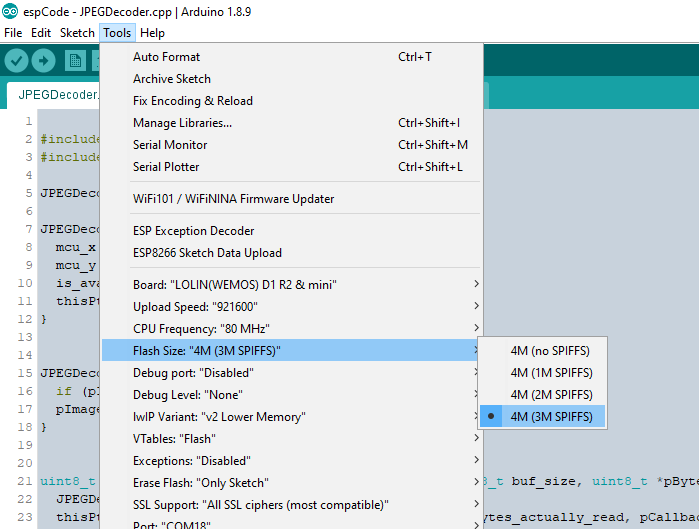Open the Help menu

click(152, 33)
